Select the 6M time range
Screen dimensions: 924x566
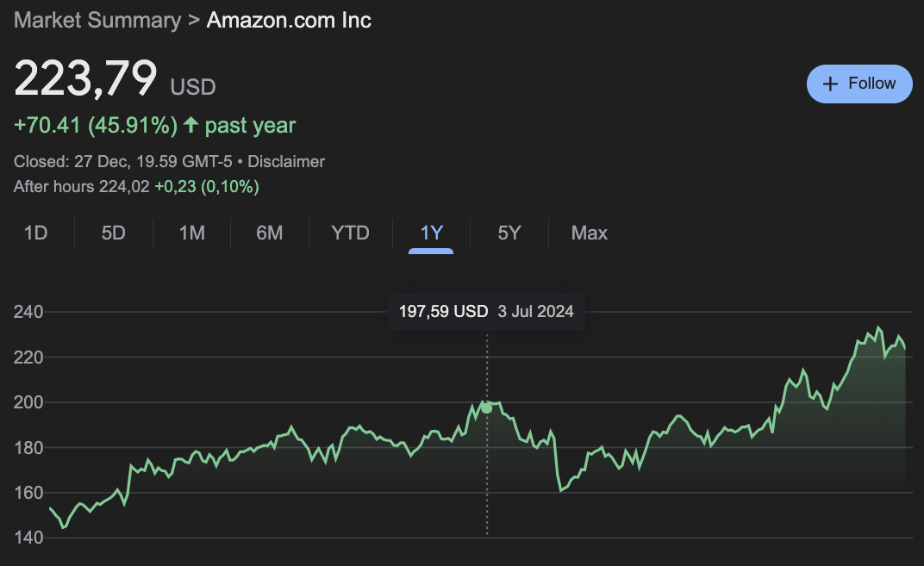[x=270, y=233]
